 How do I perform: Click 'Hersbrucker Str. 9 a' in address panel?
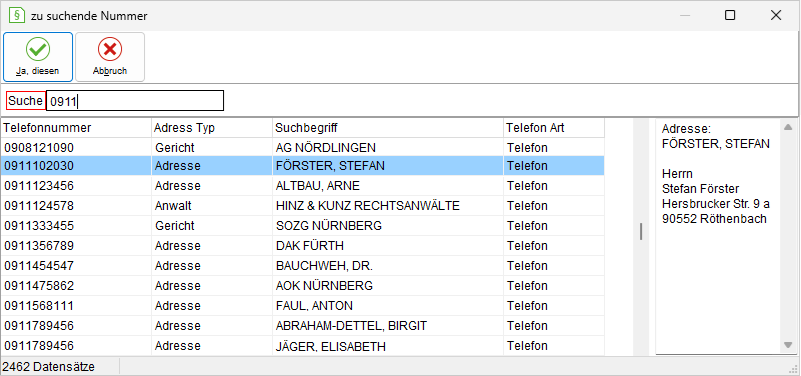716,204
